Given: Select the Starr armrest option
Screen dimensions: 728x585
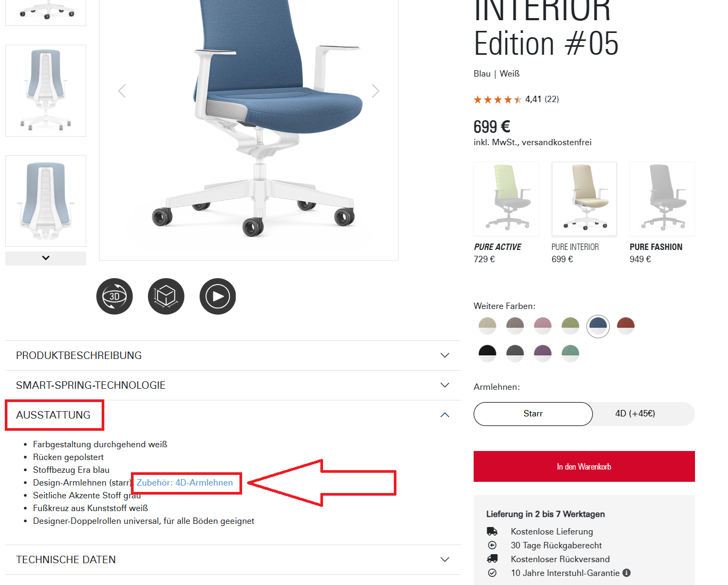Looking at the screenshot, I should click(x=533, y=414).
